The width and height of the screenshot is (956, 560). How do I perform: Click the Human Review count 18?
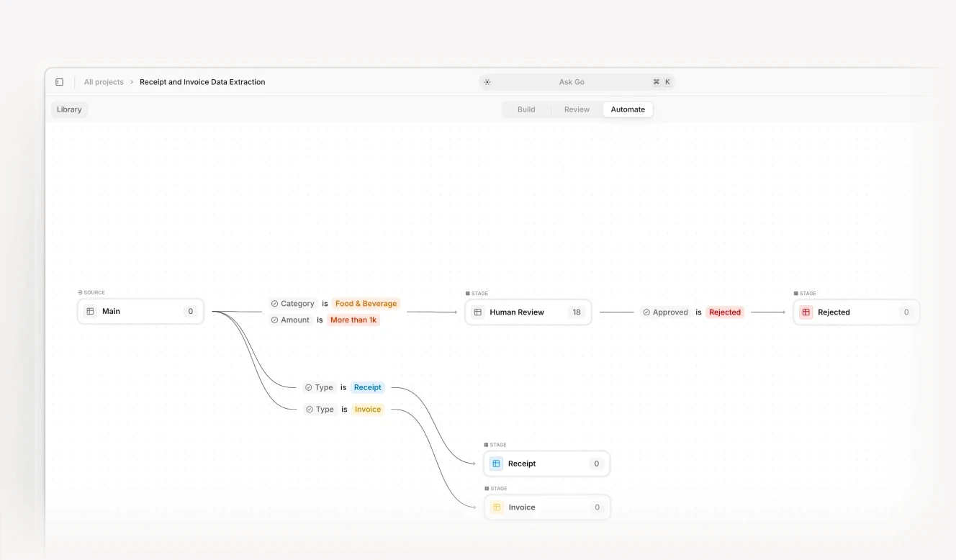(x=577, y=312)
